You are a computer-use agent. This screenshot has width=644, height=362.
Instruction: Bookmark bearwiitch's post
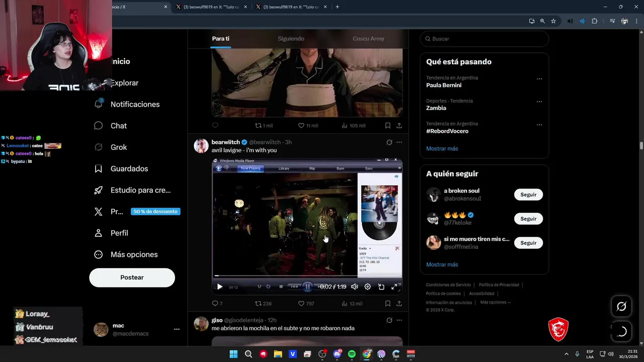tap(388, 303)
